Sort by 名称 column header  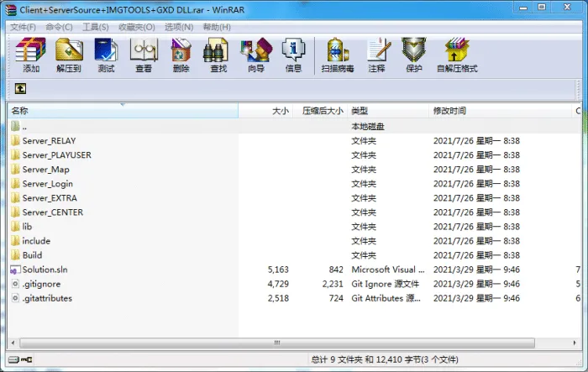click(x=123, y=111)
